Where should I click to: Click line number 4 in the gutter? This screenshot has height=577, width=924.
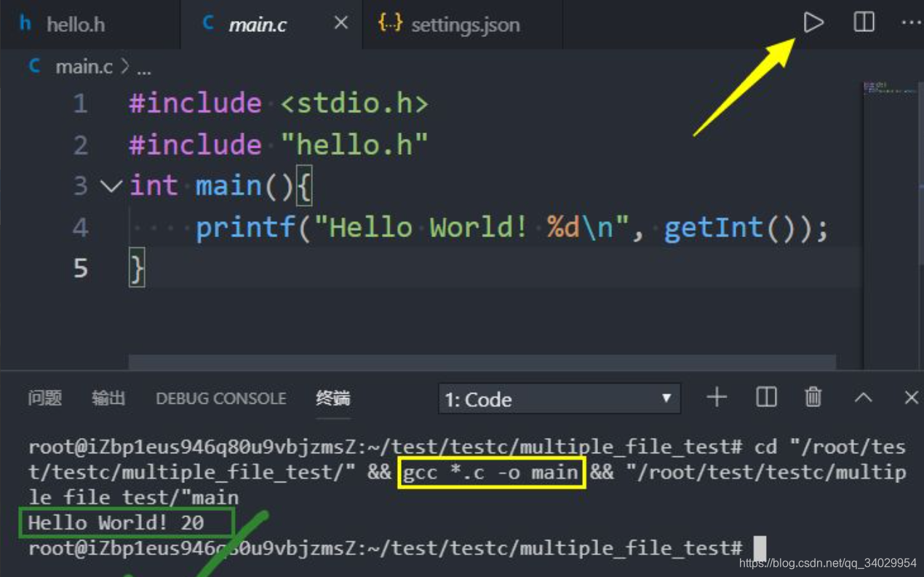click(80, 228)
